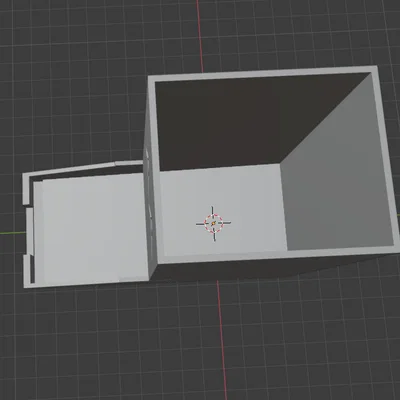The image size is (400, 400).
Task: Click the 3D cursor crosshair in viewport
Action: pos(213,223)
